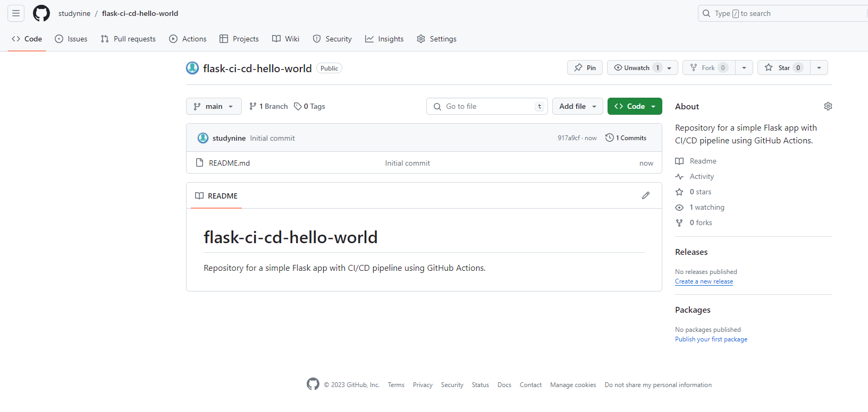Open the Security tab
The height and width of the screenshot is (412, 868).
pos(332,39)
